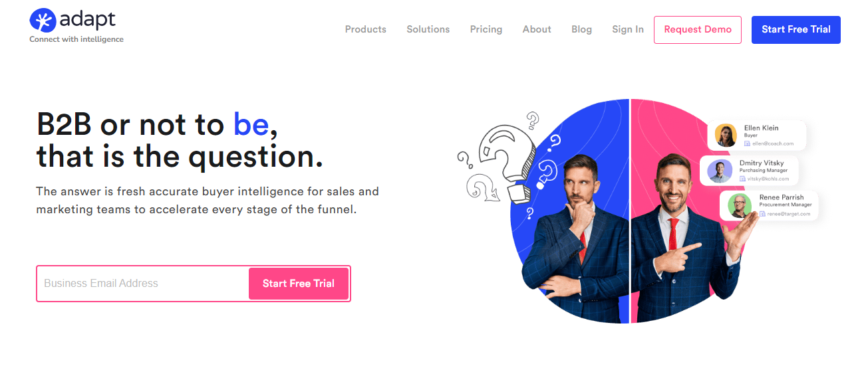Click the adapt logo icon
This screenshot has height=368, width=868.
42,20
